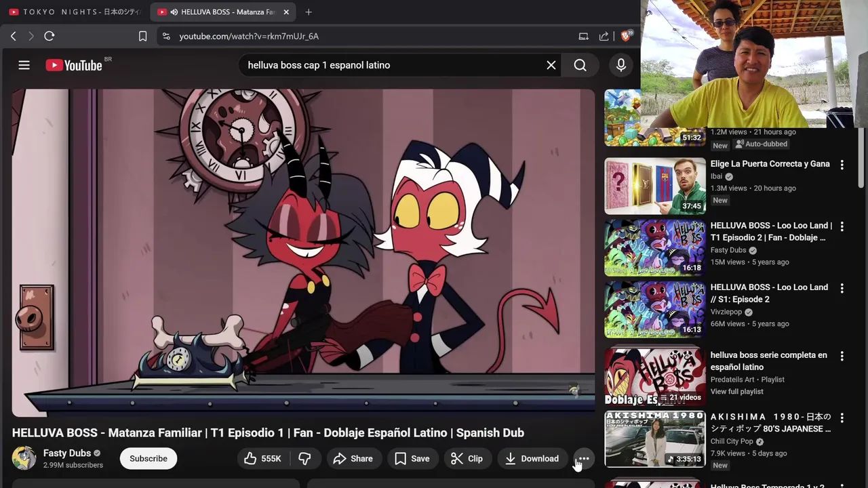Open title 'HELLUVA BOSS - Loo Loo Land // S1: Episode 2'
The width and height of the screenshot is (868, 488).
coord(769,293)
